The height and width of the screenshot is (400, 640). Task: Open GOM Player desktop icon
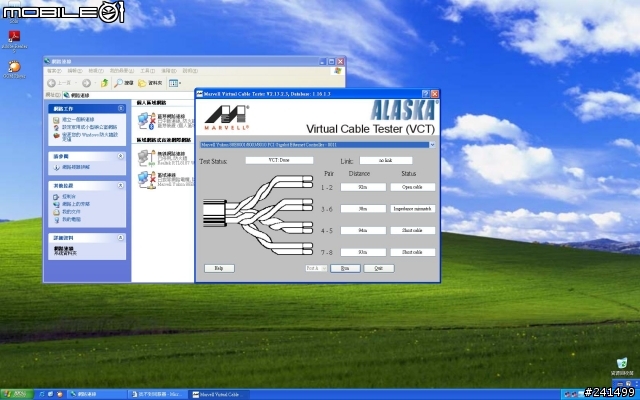coord(15,69)
